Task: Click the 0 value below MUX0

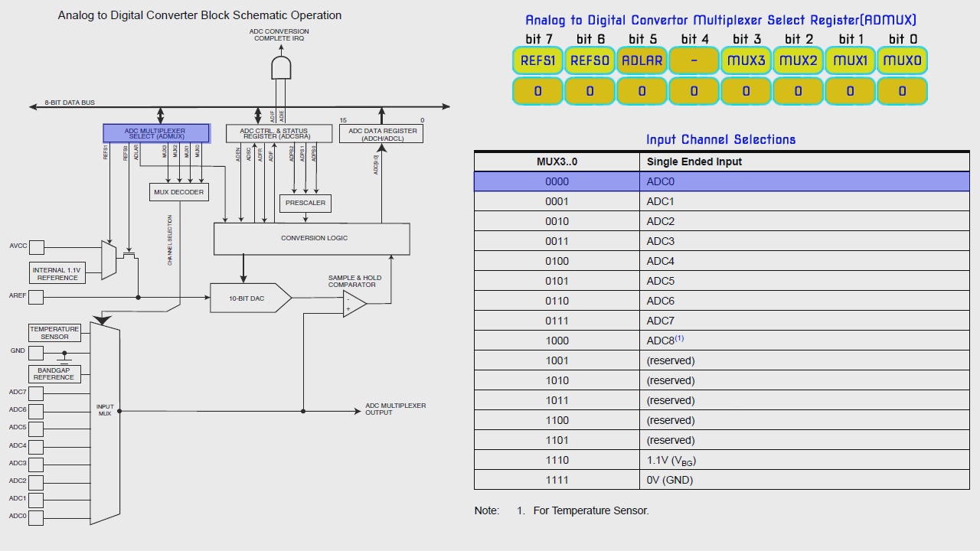Action: tap(902, 91)
